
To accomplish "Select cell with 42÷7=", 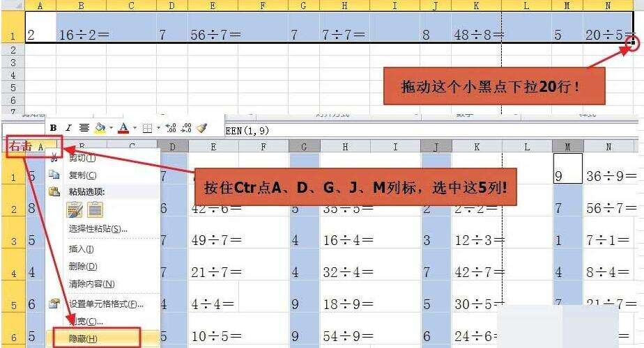I will pos(477,264).
